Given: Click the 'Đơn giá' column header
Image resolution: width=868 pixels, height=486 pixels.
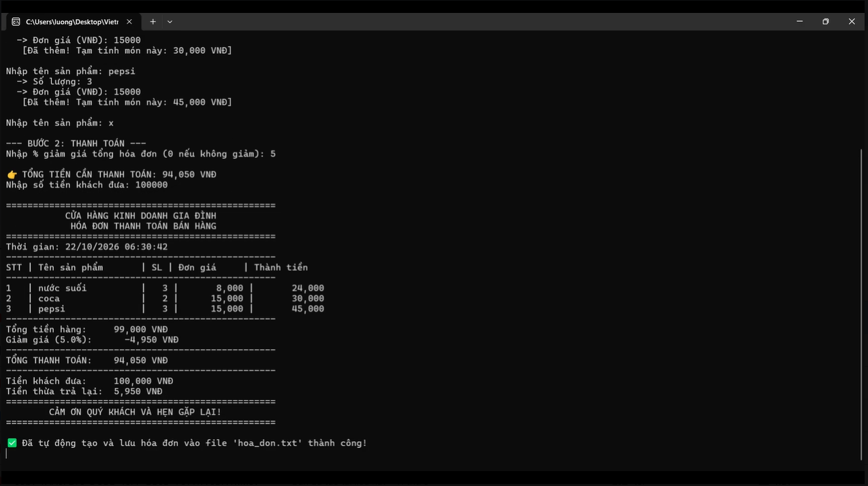Looking at the screenshot, I should pos(198,268).
